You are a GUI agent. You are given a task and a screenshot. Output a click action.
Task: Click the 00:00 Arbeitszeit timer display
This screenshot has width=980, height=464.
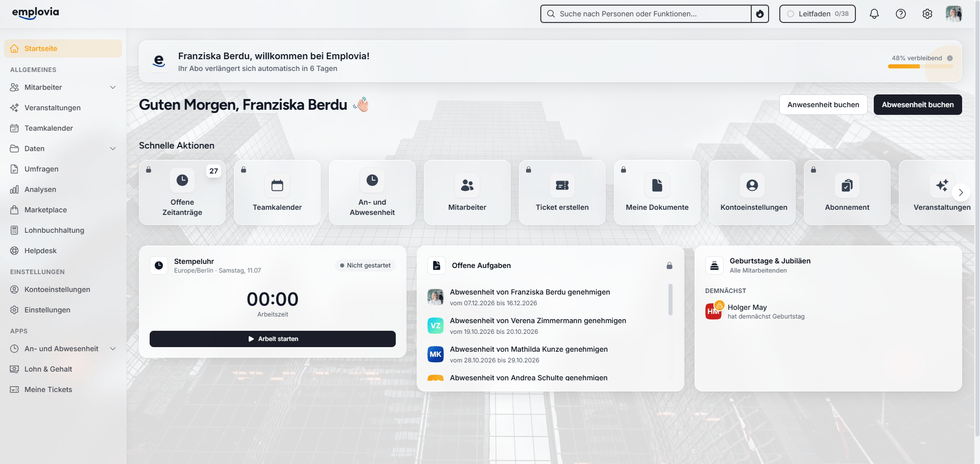point(273,299)
